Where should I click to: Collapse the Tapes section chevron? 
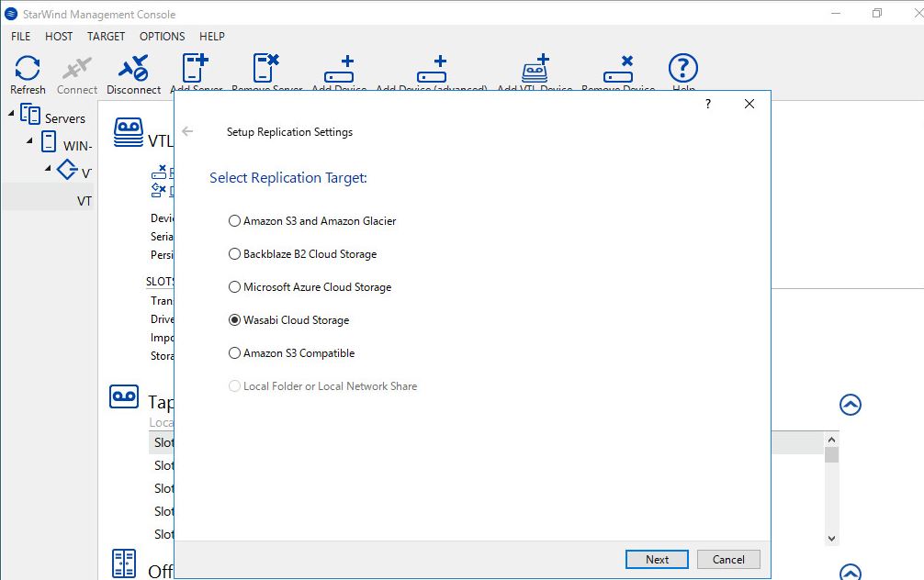coord(850,405)
